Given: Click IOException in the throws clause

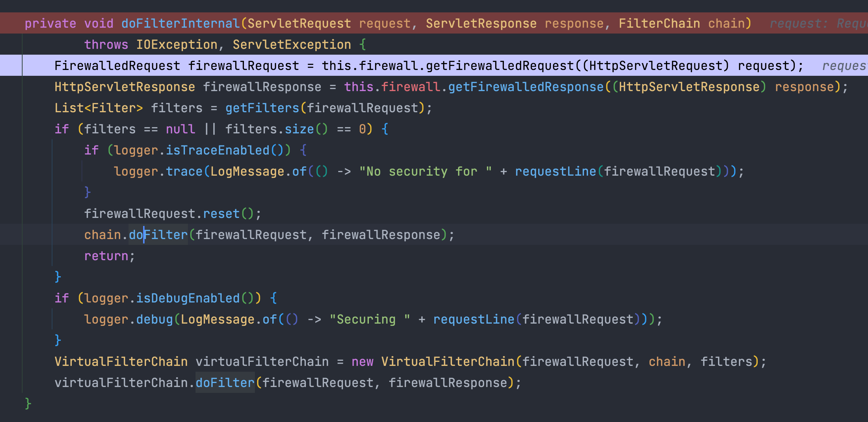Looking at the screenshot, I should pos(177,44).
